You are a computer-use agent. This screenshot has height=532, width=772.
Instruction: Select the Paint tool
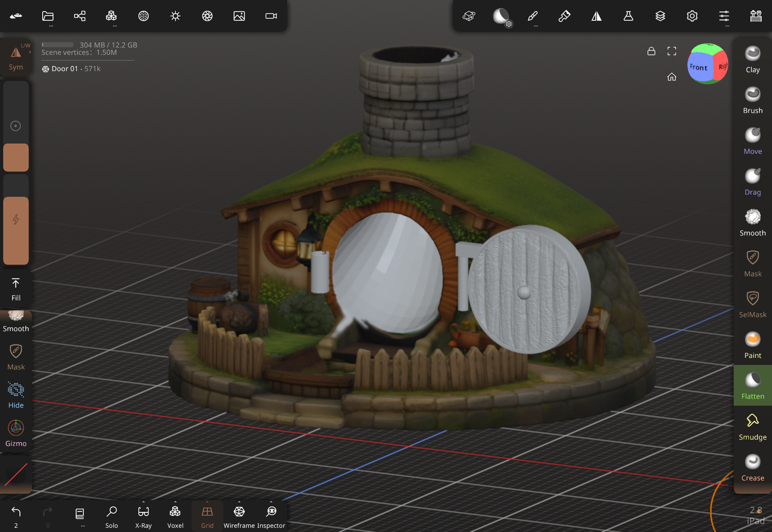pyautogui.click(x=753, y=345)
